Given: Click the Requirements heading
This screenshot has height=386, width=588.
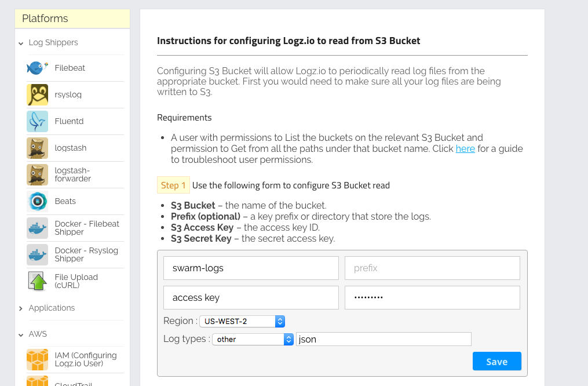Looking at the screenshot, I should pos(184,118).
